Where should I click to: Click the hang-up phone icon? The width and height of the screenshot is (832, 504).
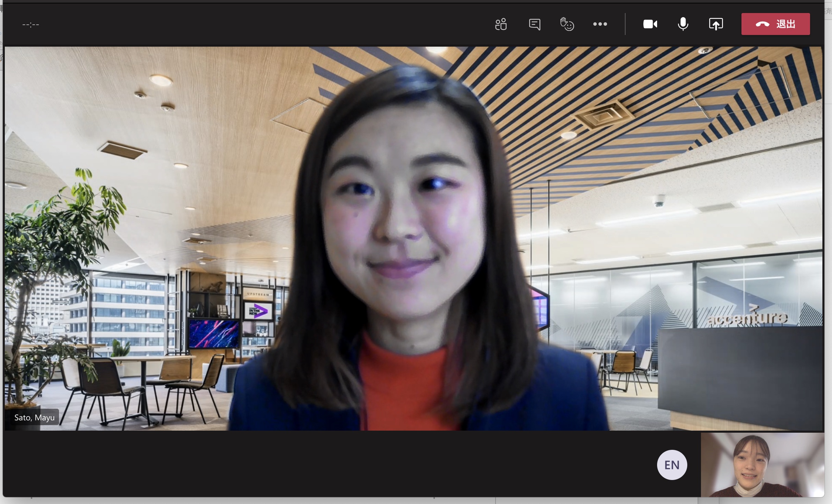pyautogui.click(x=762, y=24)
